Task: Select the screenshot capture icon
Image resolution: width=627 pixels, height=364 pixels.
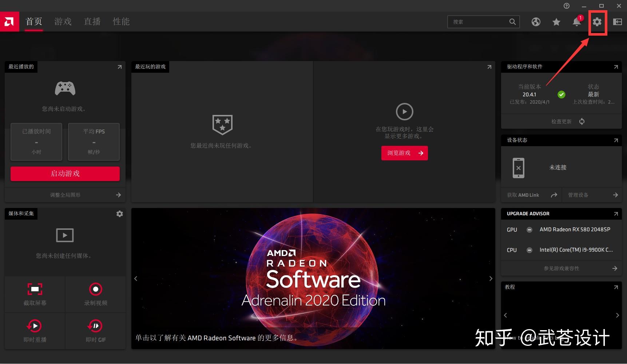Action: click(35, 289)
